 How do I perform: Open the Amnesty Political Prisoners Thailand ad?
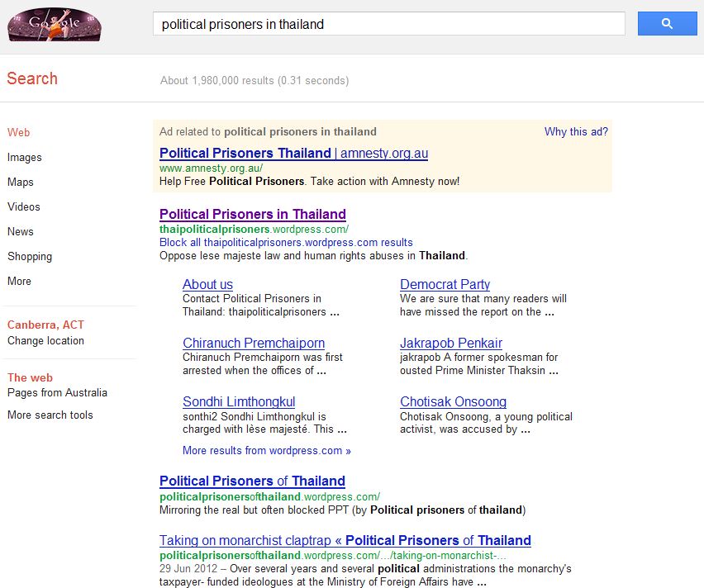point(293,153)
